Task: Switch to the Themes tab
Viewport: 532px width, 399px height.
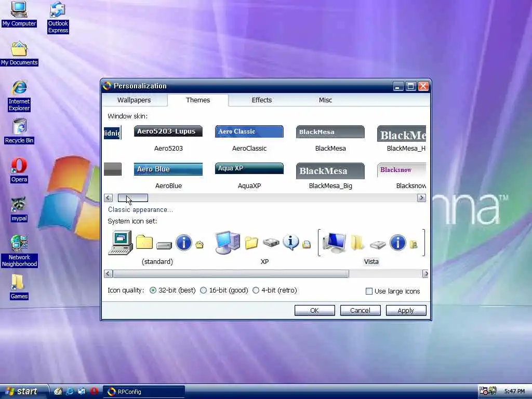Action: click(198, 100)
